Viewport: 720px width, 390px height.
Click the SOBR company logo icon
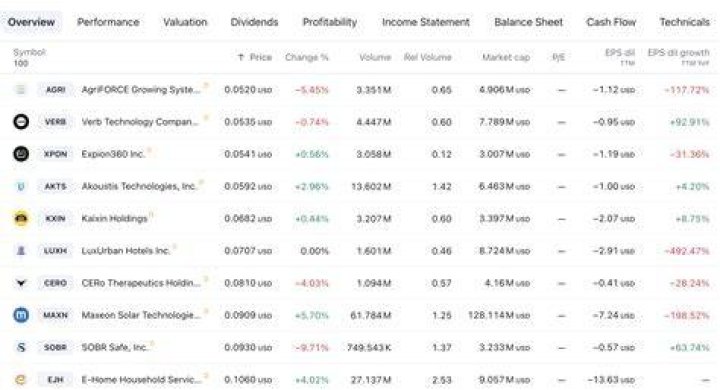coord(21,347)
